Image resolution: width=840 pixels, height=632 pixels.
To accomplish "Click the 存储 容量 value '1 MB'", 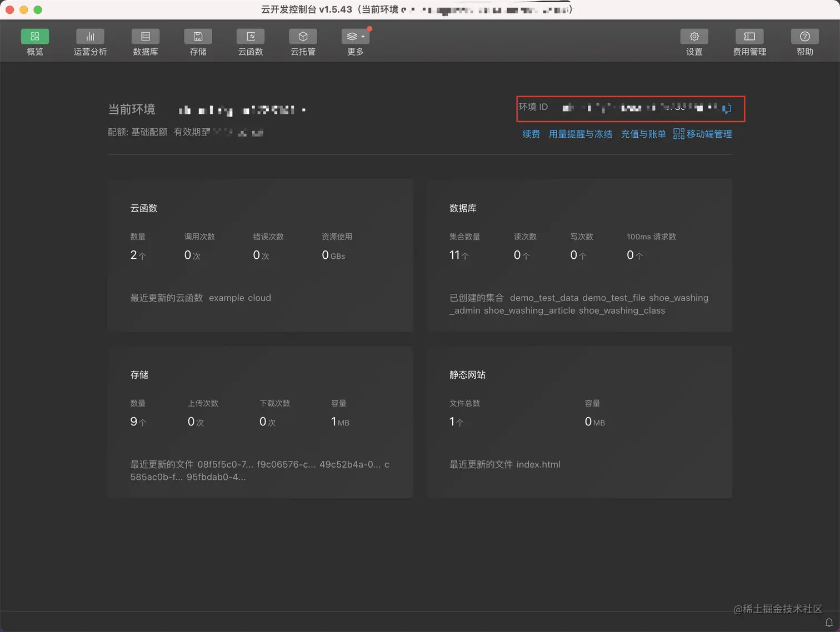I will click(340, 422).
